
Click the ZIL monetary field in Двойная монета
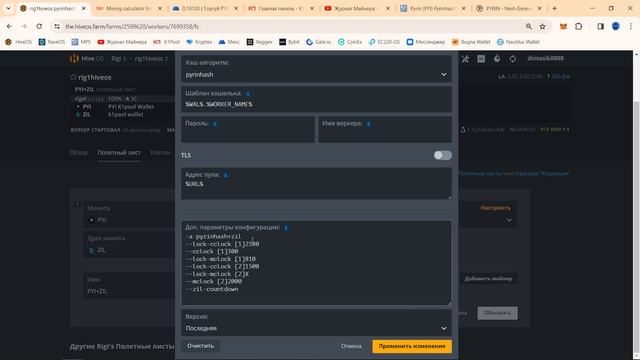(130, 245)
